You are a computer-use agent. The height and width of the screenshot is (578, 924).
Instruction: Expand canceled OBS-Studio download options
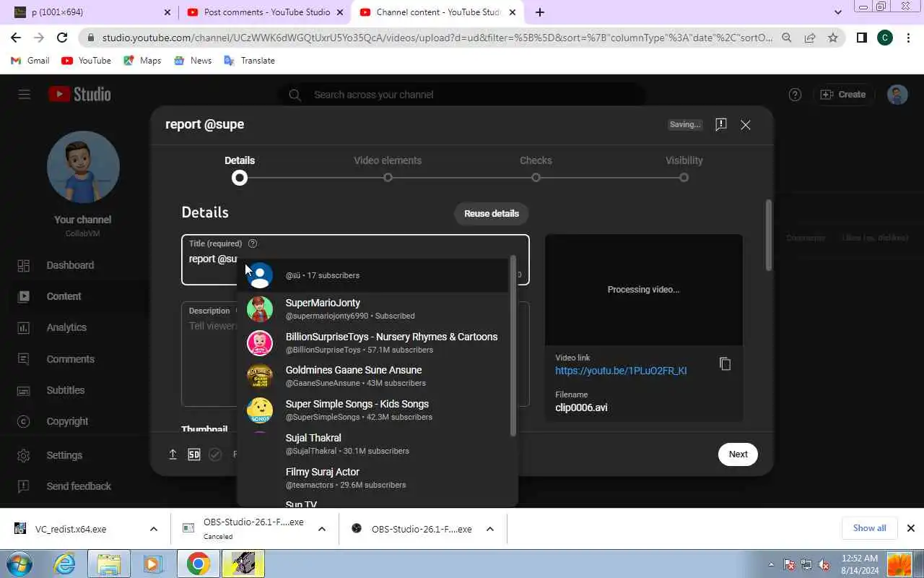click(x=322, y=529)
